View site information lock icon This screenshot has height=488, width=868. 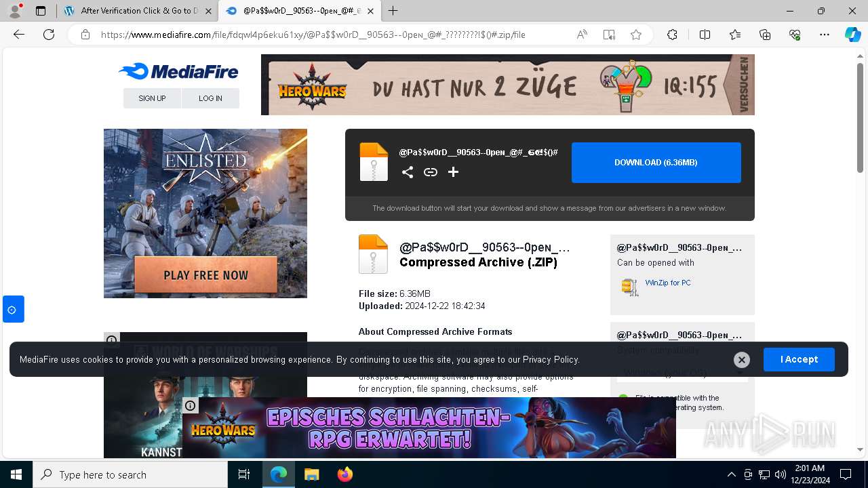[85, 35]
